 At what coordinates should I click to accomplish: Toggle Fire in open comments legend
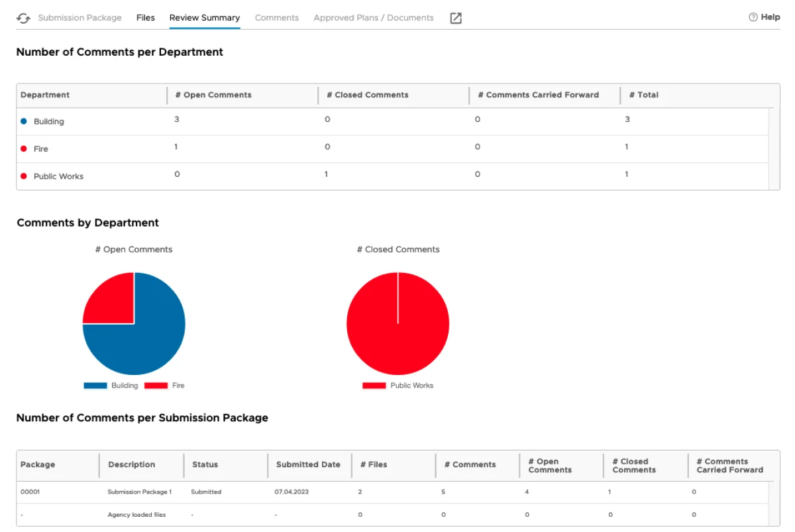pyautogui.click(x=156, y=386)
